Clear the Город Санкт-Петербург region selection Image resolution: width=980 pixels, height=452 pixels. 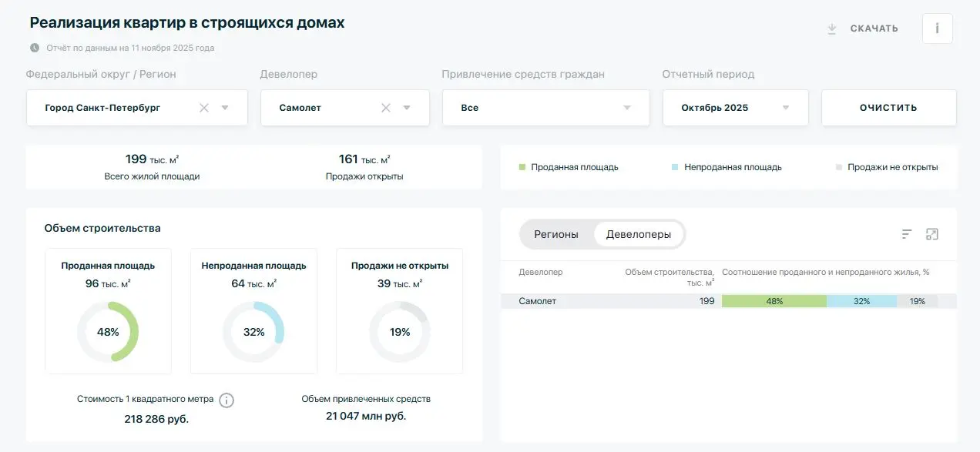click(204, 108)
